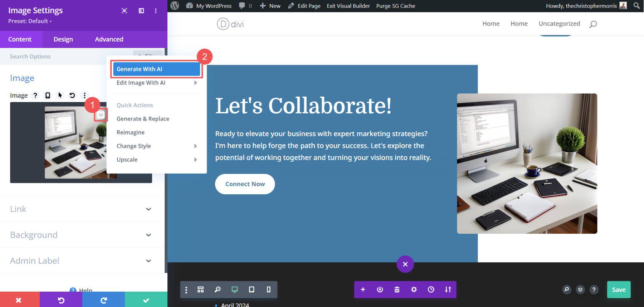The width and height of the screenshot is (644, 307).
Task: Click the comments bubble icon in admin bar
Action: click(242, 6)
